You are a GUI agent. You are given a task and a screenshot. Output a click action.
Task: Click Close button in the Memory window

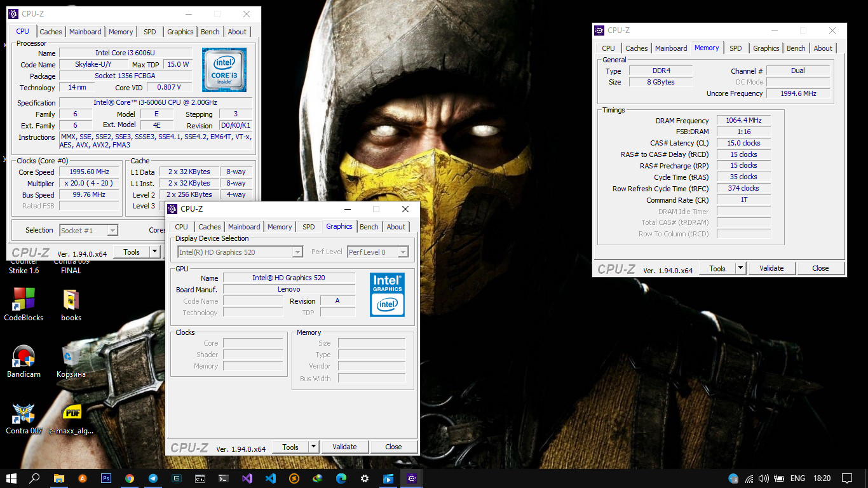pyautogui.click(x=820, y=268)
